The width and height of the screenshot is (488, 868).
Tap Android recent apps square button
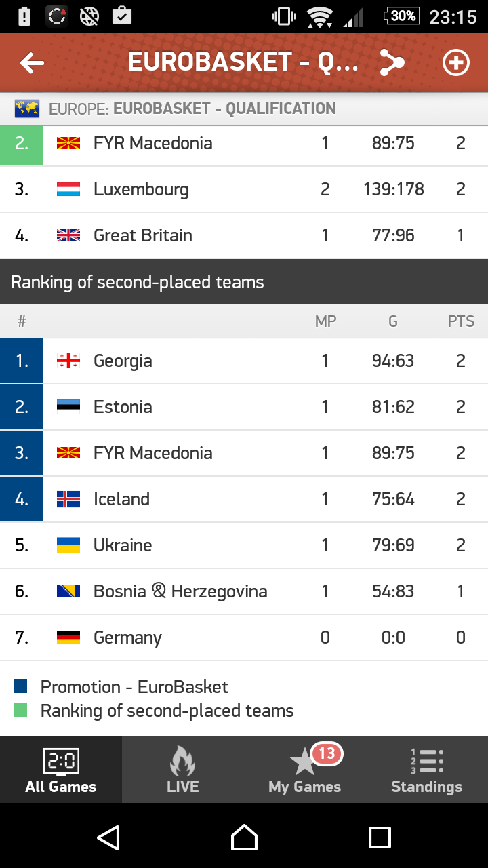[x=380, y=837]
